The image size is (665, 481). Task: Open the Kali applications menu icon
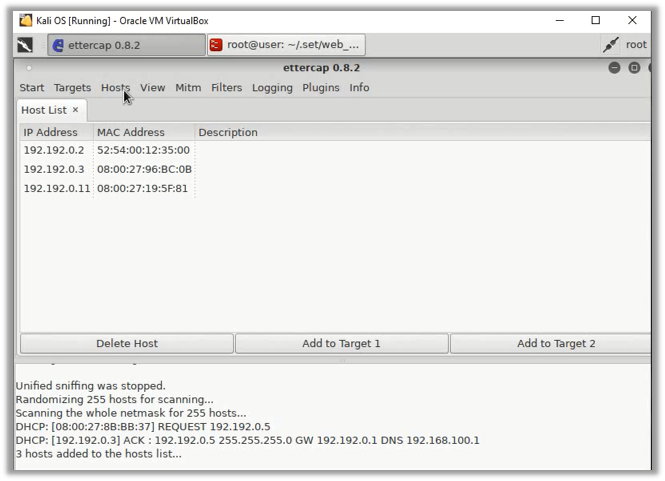coord(25,45)
